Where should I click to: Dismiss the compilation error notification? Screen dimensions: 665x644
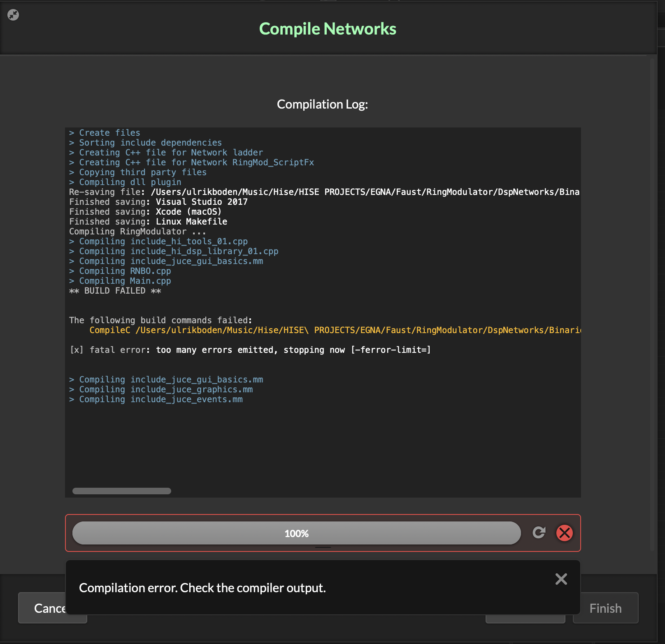[x=561, y=579]
